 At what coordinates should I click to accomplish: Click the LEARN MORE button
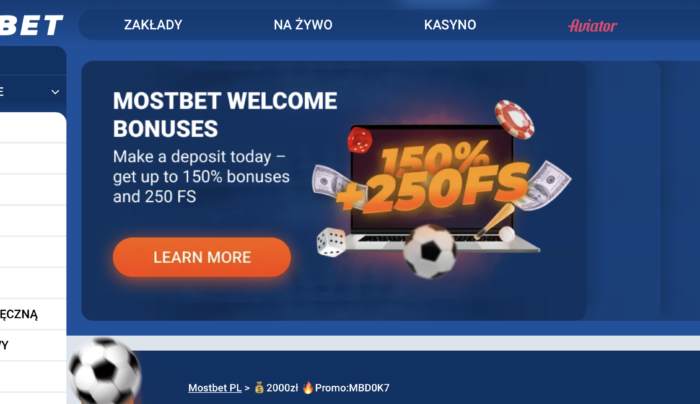pos(202,257)
